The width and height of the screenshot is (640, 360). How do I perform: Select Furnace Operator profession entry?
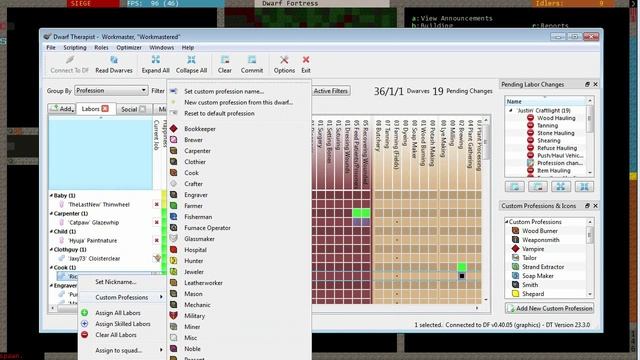click(239, 228)
